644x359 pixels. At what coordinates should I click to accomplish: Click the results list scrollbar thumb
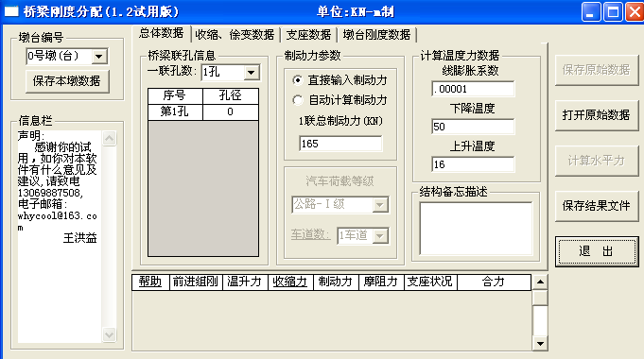point(540,298)
